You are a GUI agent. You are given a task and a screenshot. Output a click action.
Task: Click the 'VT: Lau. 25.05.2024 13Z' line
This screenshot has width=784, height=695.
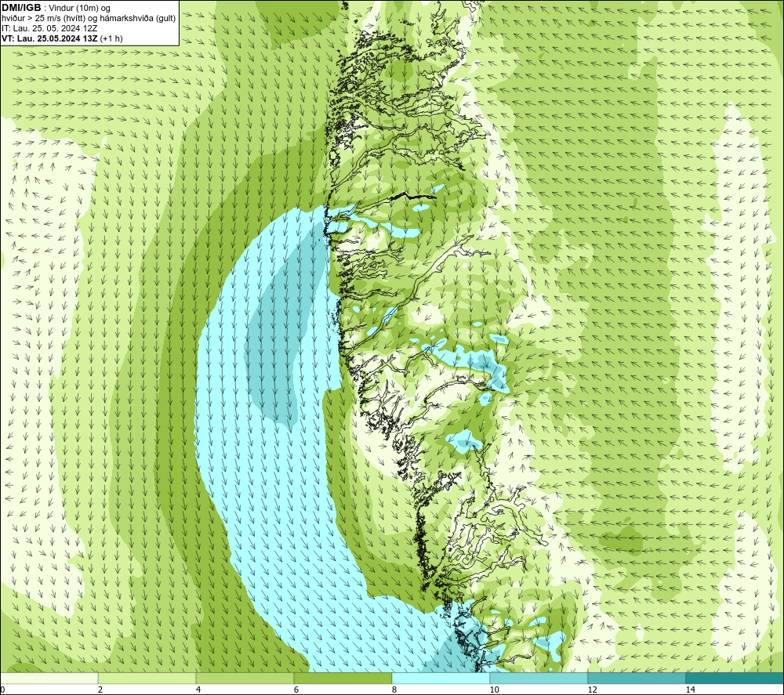pos(62,38)
